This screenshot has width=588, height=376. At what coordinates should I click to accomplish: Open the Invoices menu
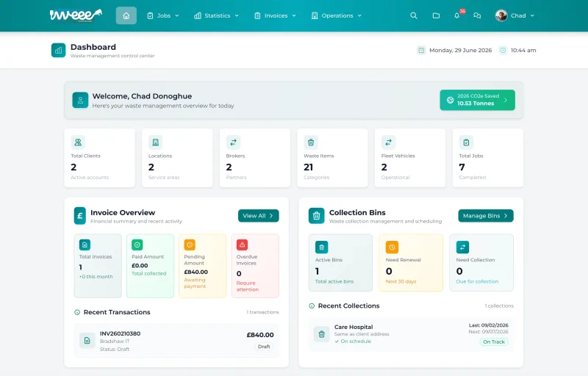pos(275,15)
